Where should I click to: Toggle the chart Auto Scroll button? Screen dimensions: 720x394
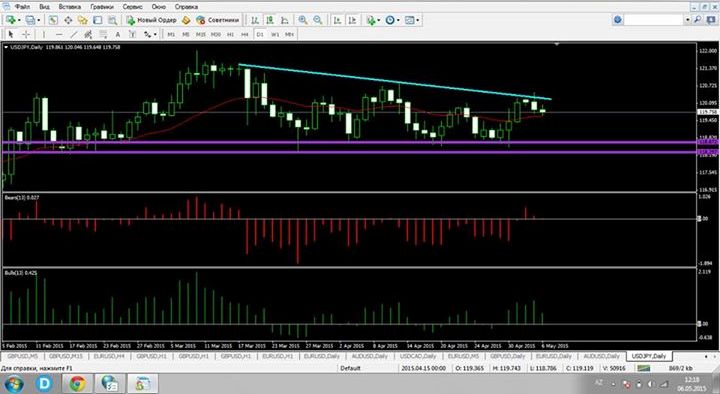[x=337, y=20]
